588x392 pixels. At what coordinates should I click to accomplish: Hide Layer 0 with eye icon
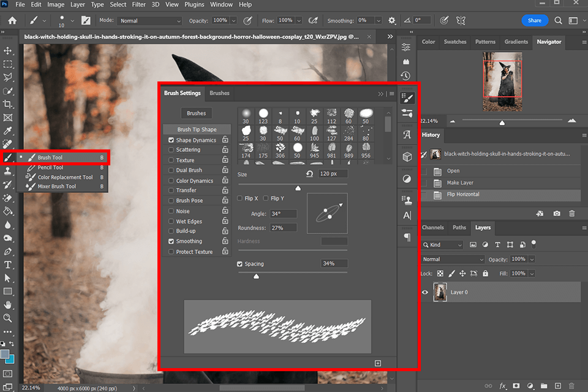(425, 292)
